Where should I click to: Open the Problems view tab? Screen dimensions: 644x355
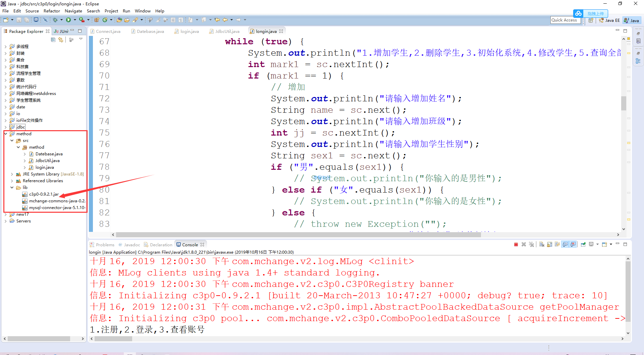(x=102, y=245)
